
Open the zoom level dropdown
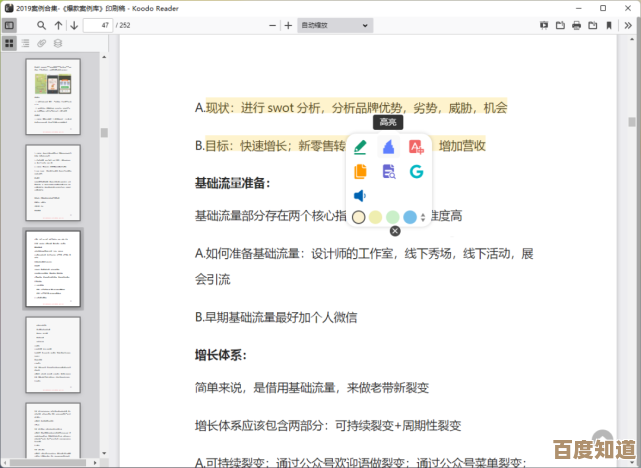point(335,25)
